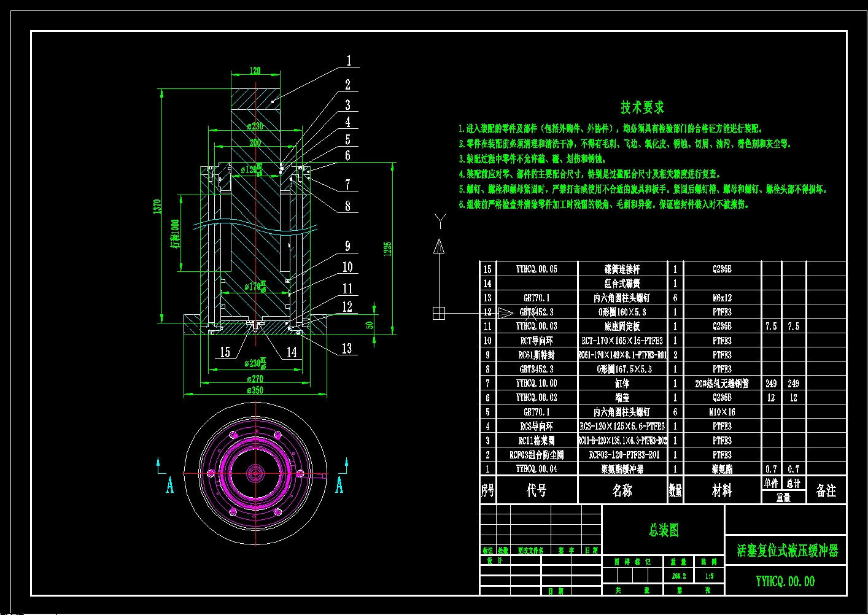Click technical requirement line 4 about 过盈配合尺寸
The height and width of the screenshot is (615, 868).
pos(589,174)
